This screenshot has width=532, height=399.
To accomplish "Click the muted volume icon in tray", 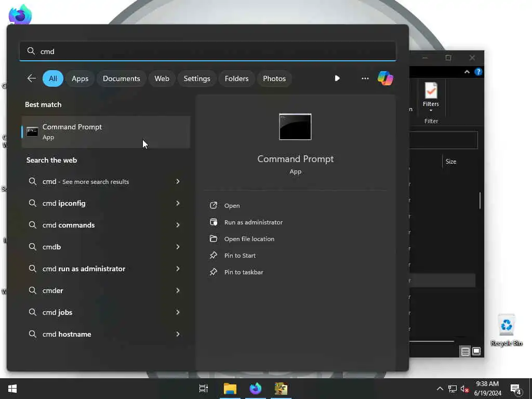I will click(x=465, y=389).
